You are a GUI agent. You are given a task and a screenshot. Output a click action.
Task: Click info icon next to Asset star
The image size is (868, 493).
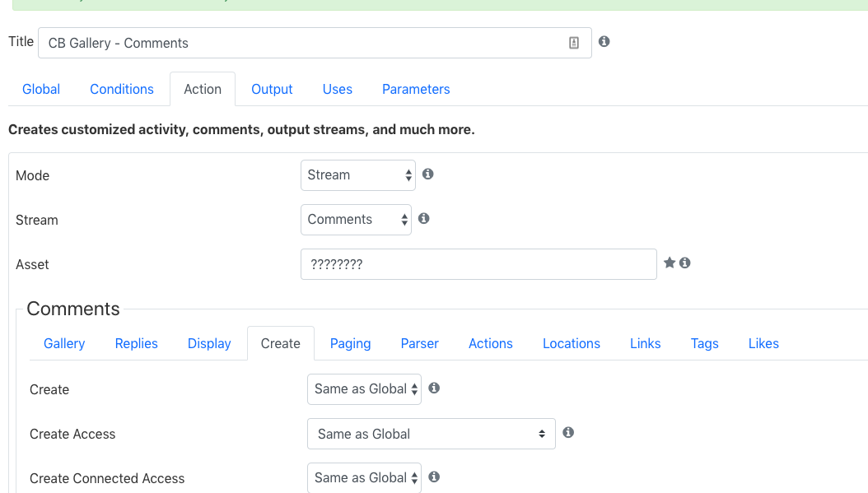[x=685, y=263]
